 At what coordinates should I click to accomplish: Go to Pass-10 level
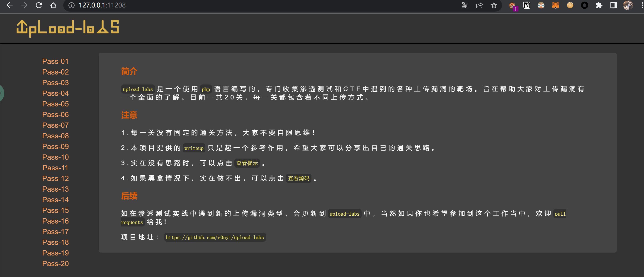click(55, 157)
